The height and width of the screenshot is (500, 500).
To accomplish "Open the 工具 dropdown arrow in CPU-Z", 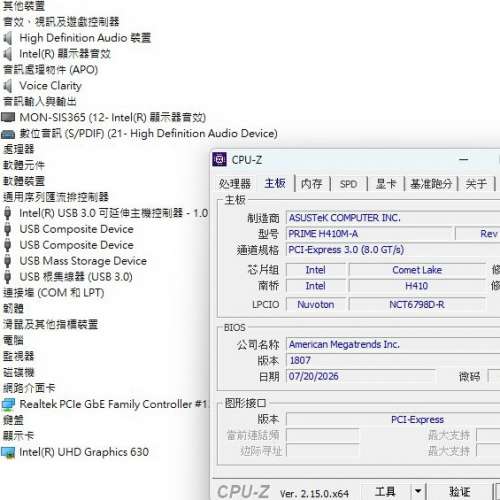I will coord(418,492).
